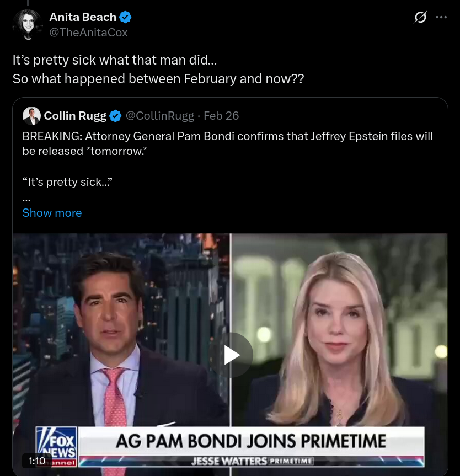The height and width of the screenshot is (476, 460).
Task: Open the three-dot more options menu
Action: [x=441, y=17]
